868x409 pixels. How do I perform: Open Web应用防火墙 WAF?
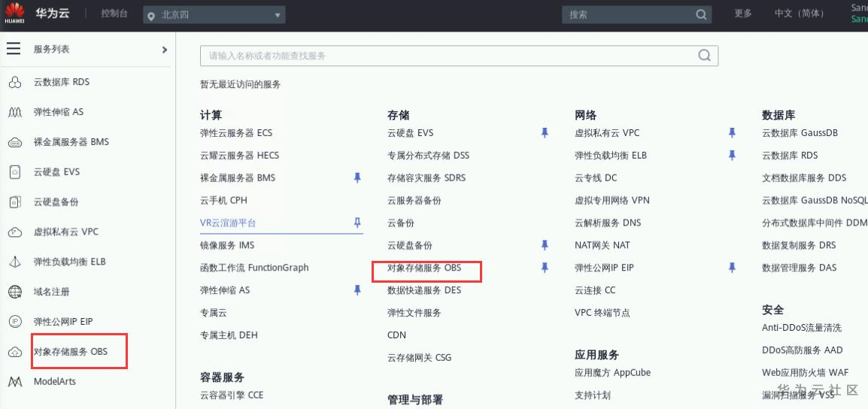[x=805, y=372]
